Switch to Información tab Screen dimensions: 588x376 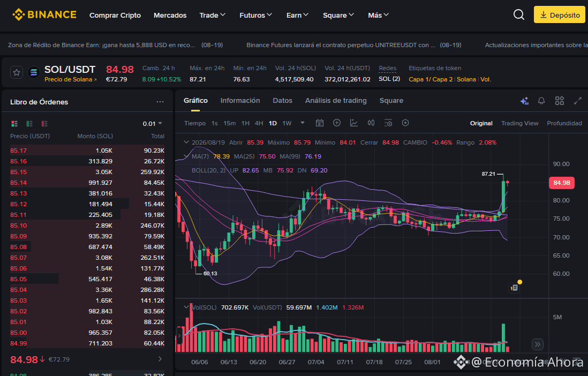(x=240, y=101)
